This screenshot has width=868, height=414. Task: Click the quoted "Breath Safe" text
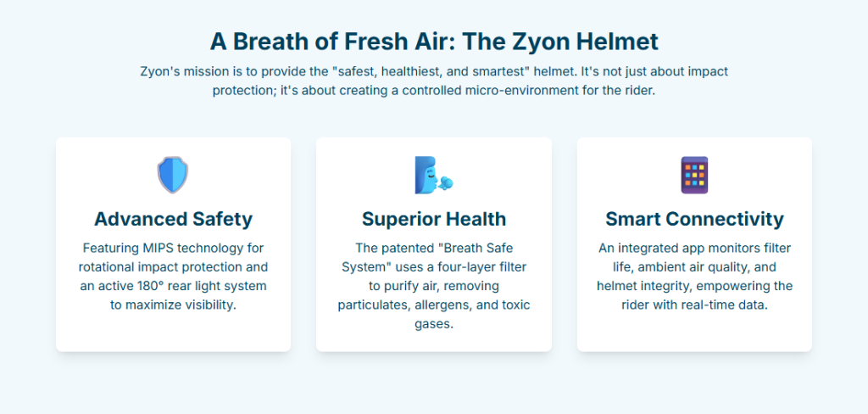491,248
